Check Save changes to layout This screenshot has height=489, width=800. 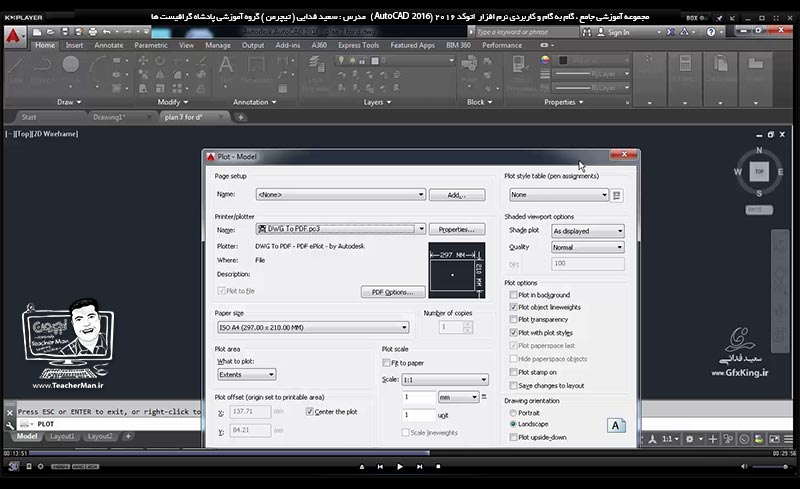[514, 385]
